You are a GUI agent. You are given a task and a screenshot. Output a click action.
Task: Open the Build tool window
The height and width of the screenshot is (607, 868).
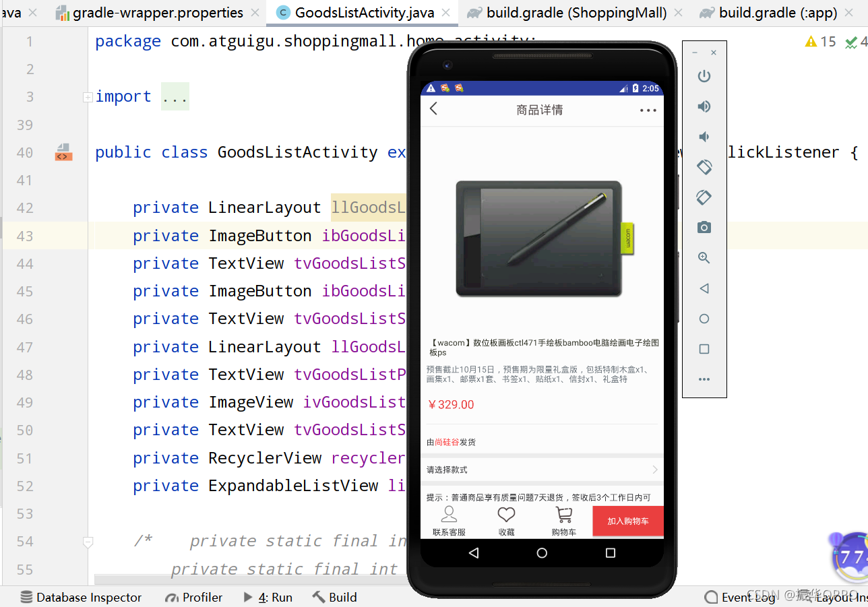335,598
